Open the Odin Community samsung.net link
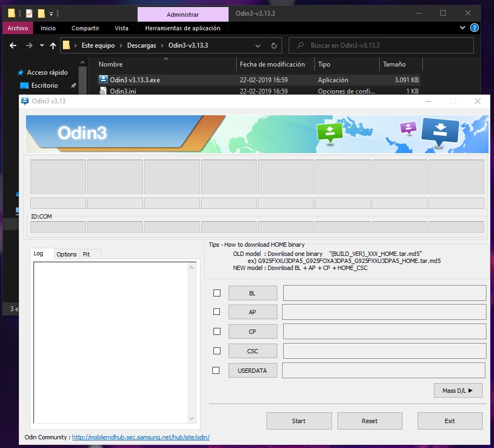Screen dimensions: 494x448 pyautogui.click(x=141, y=437)
